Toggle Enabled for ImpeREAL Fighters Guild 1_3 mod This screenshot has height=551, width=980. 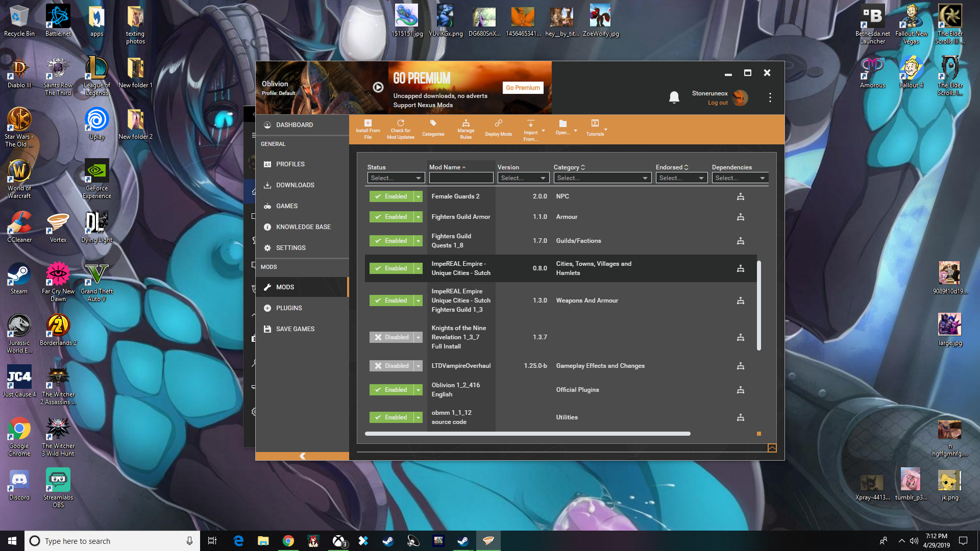click(x=391, y=300)
